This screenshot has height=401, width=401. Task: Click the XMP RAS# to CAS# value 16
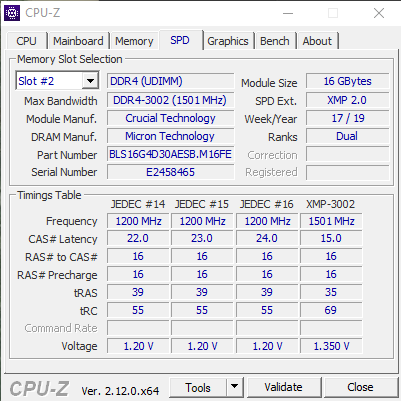tap(331, 256)
